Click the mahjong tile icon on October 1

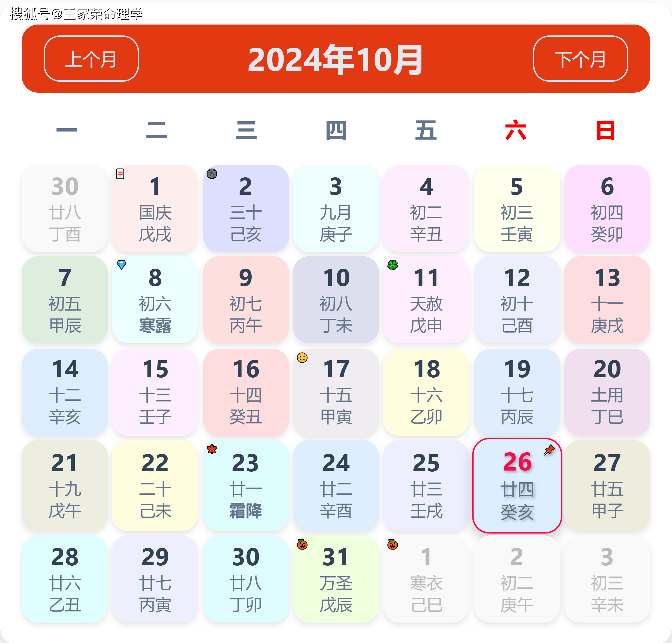(120, 174)
